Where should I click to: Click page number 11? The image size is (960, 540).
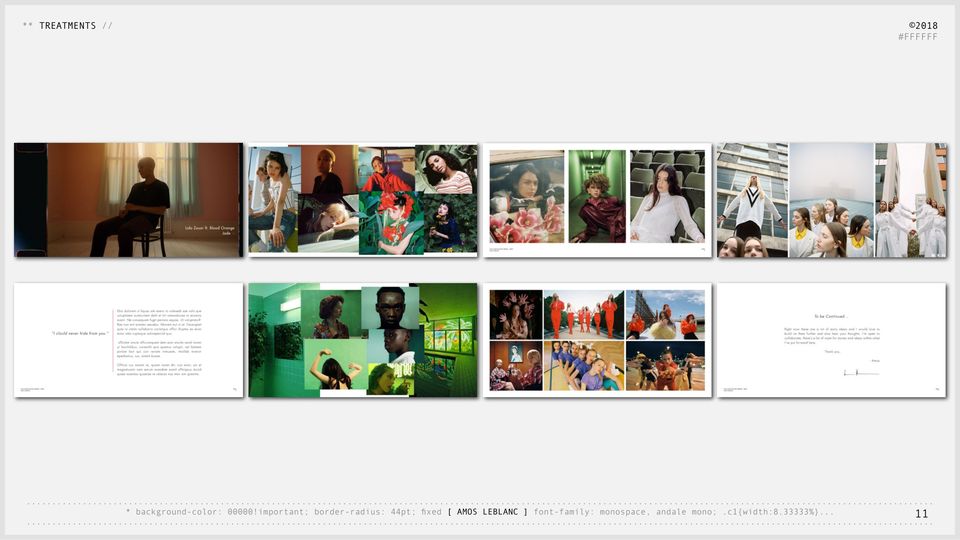921,514
